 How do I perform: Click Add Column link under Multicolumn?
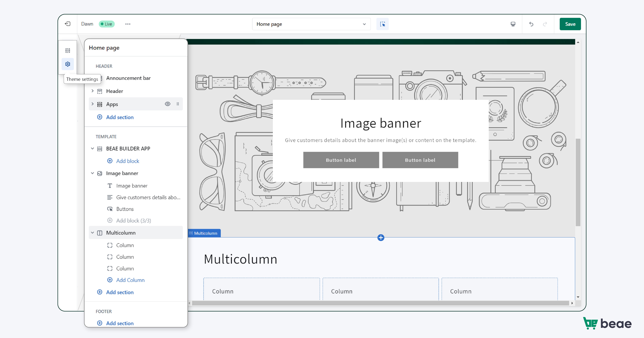130,280
